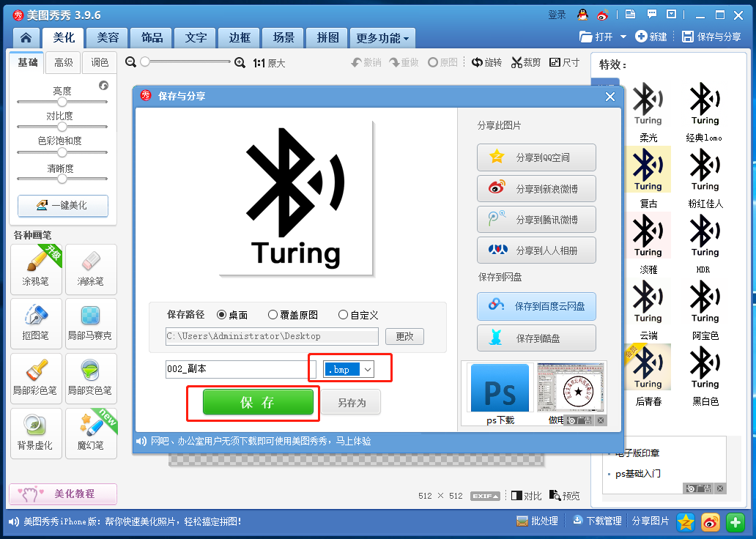
Task: Click the green plus icon in status bar
Action: [x=735, y=522]
